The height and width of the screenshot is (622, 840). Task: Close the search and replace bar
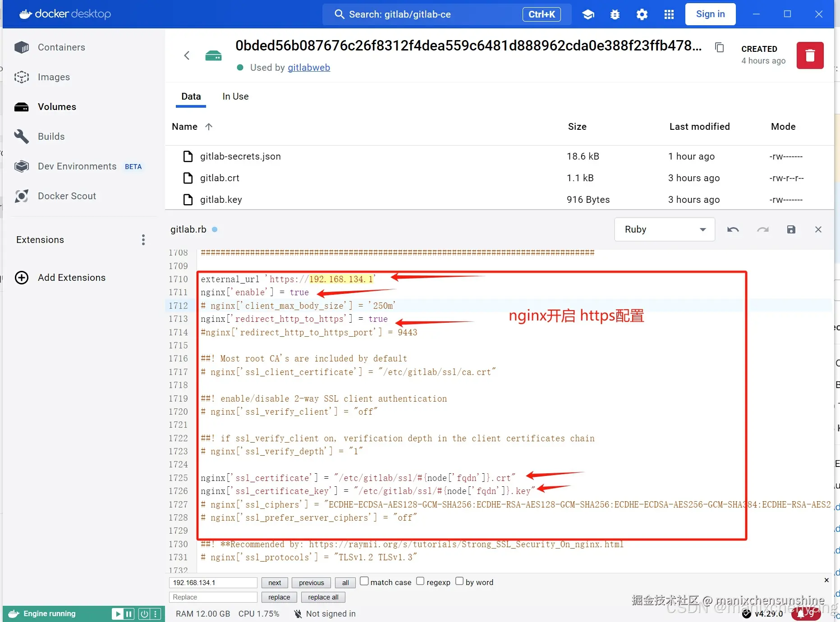click(x=826, y=580)
